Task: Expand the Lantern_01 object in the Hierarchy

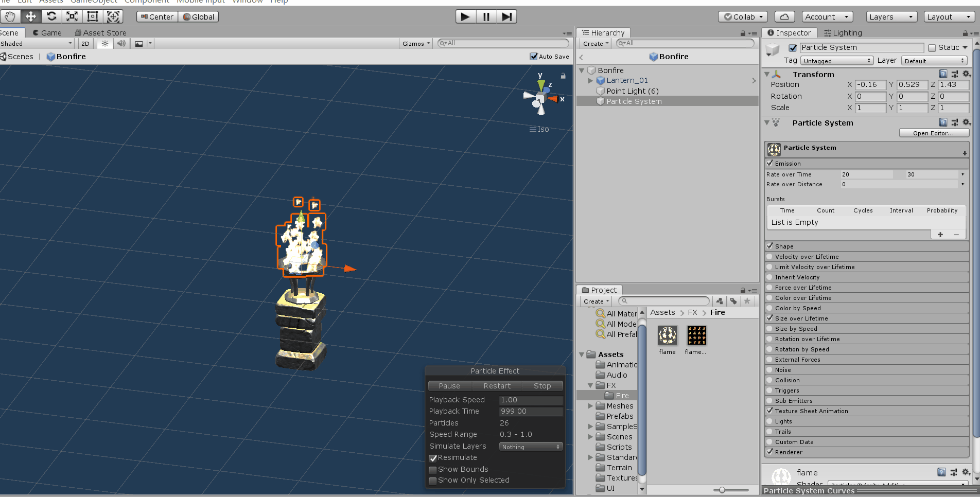Action: click(590, 80)
